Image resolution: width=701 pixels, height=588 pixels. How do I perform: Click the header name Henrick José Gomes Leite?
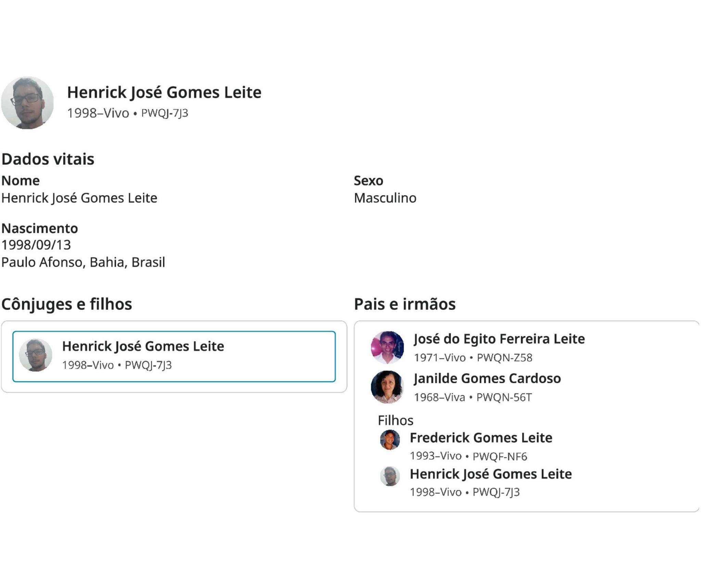[x=164, y=92]
